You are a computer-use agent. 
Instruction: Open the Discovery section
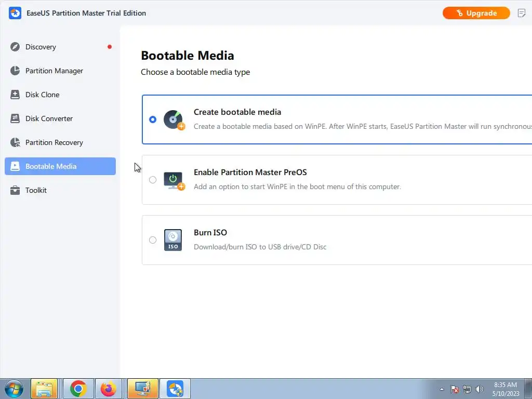click(60, 47)
